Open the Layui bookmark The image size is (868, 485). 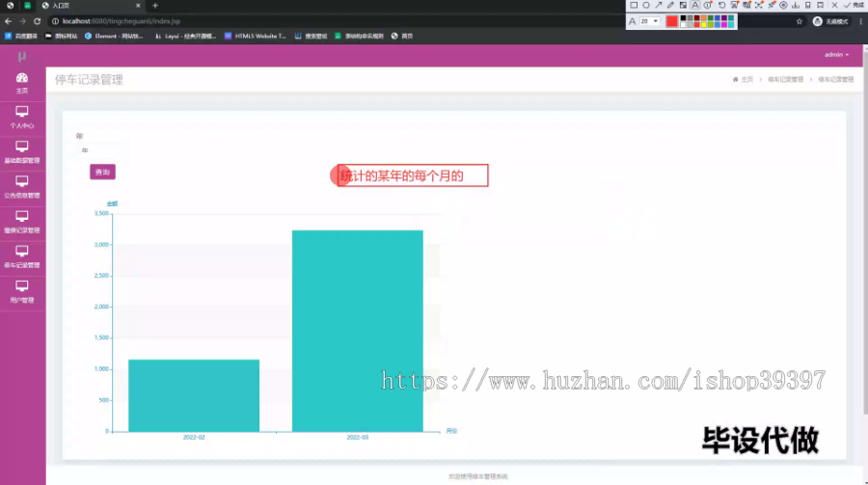[185, 36]
